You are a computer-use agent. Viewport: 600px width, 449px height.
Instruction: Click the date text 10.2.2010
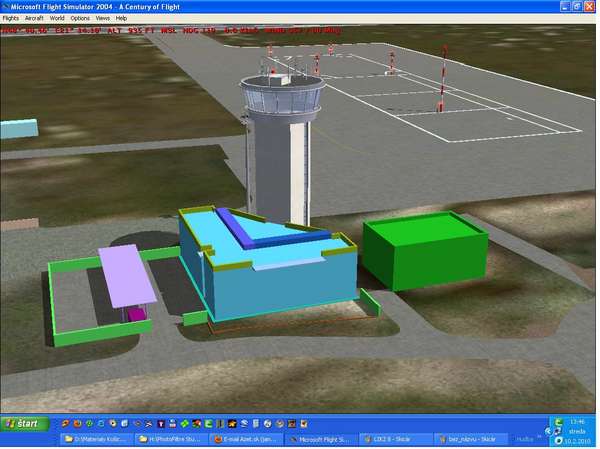point(577,441)
